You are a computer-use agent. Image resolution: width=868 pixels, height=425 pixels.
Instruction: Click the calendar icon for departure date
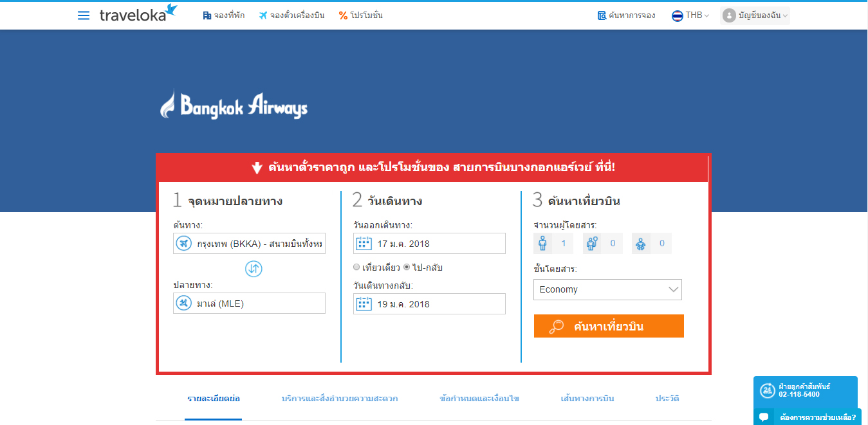pyautogui.click(x=364, y=244)
